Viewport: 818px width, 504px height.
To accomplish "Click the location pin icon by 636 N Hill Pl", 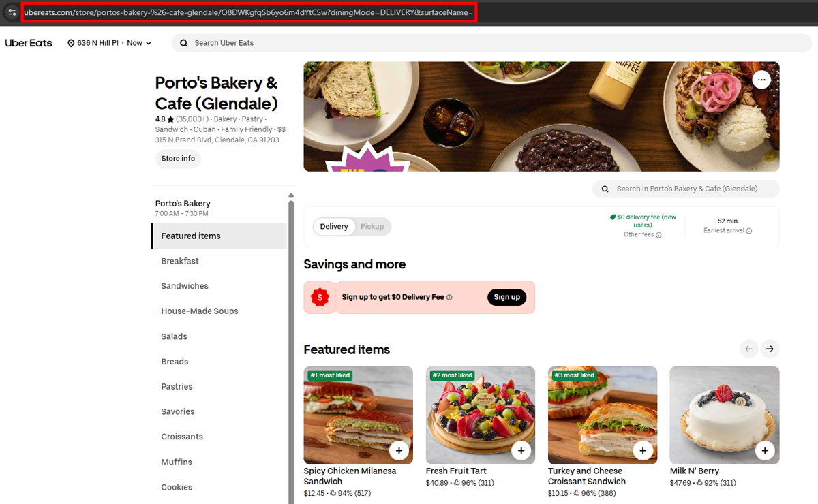I will coord(71,43).
